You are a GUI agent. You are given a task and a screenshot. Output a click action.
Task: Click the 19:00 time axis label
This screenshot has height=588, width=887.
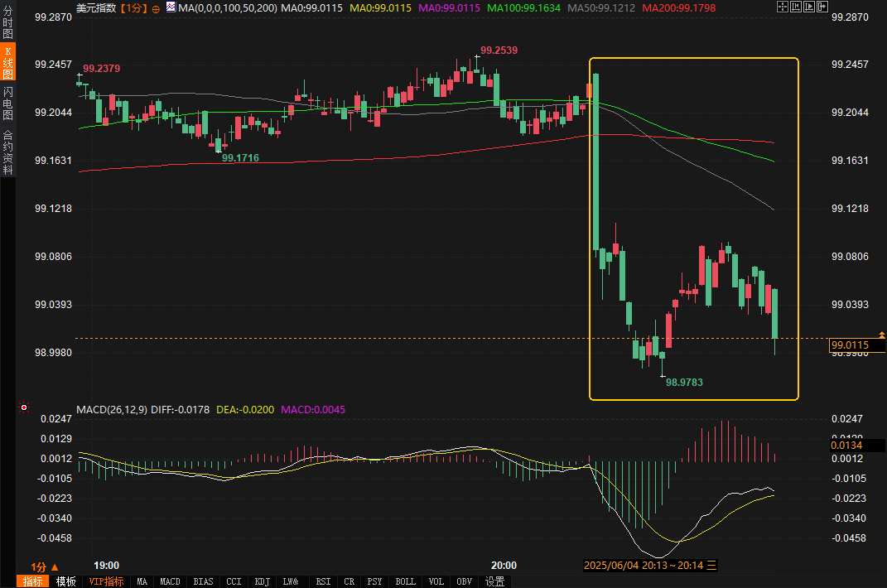(x=106, y=566)
